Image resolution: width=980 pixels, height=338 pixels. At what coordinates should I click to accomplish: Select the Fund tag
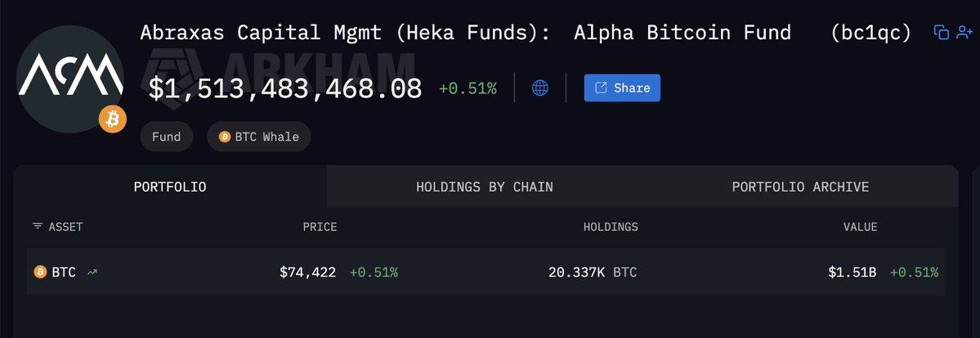pos(166,137)
